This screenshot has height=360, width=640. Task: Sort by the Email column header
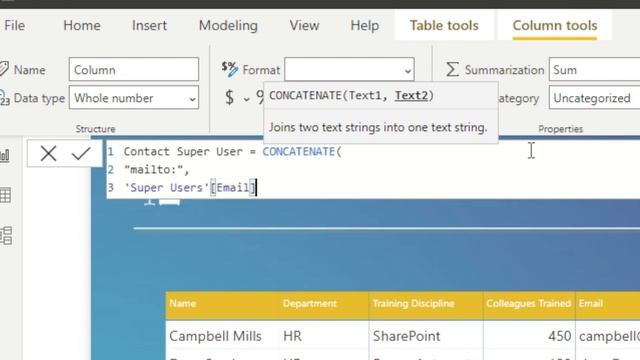[591, 303]
